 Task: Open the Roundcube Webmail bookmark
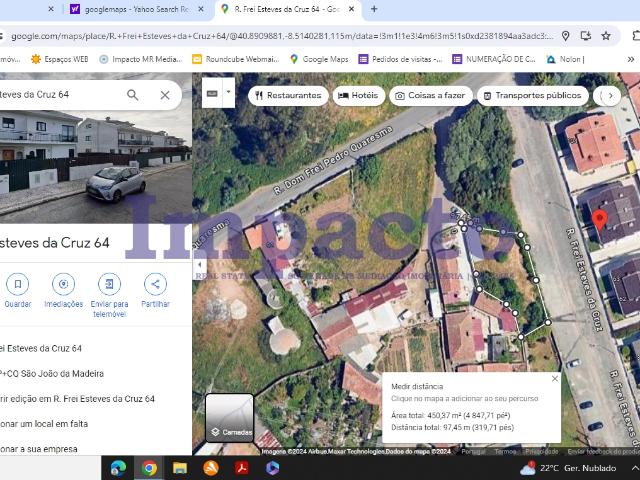tap(236, 59)
